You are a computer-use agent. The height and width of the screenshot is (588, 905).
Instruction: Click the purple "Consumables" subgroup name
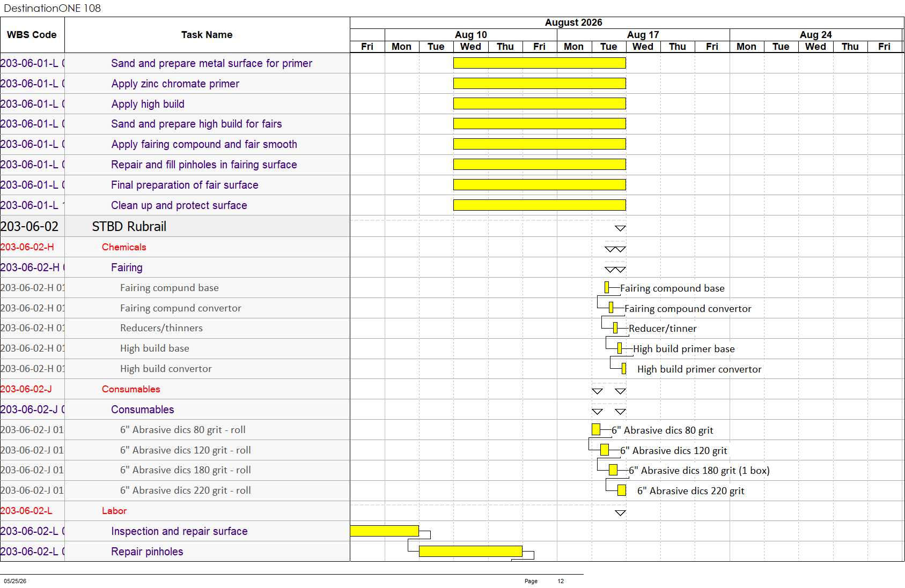pos(143,410)
